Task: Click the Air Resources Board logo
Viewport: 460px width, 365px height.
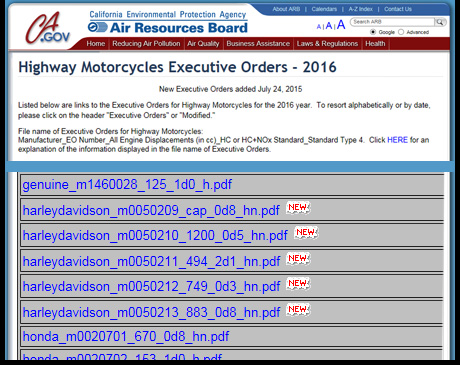Action: coord(168,28)
